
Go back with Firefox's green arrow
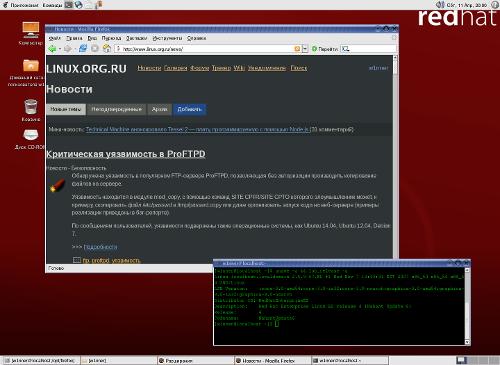coord(52,49)
